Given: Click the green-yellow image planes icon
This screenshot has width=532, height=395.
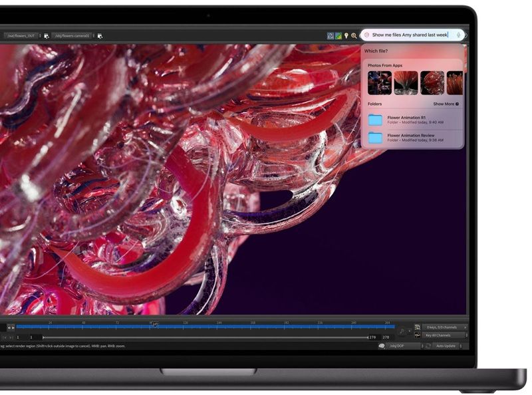Looking at the screenshot, I should click(338, 36).
